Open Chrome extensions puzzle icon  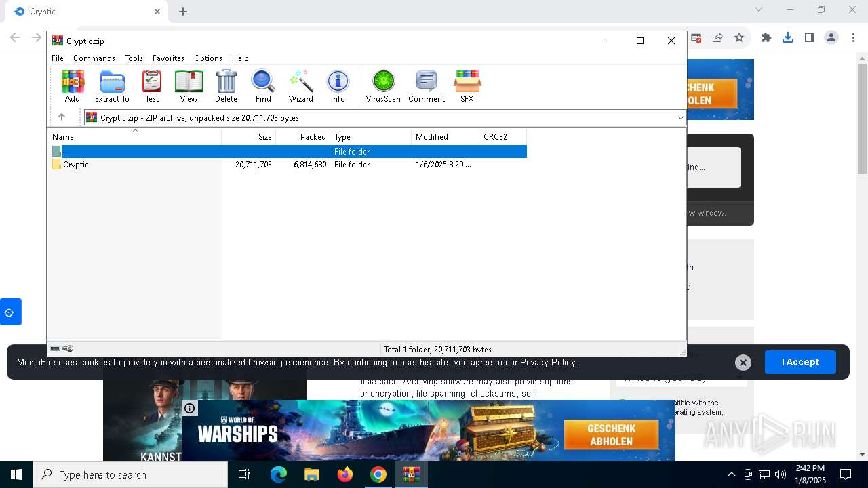pos(766,37)
